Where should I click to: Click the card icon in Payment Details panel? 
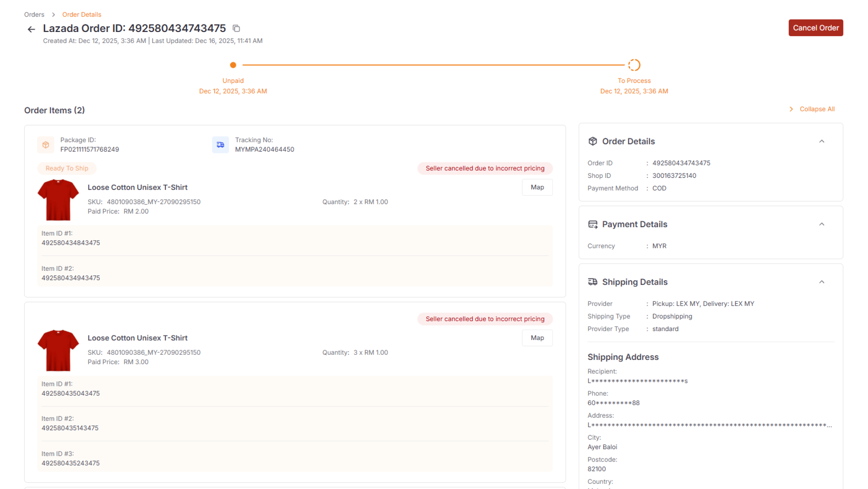coord(593,224)
